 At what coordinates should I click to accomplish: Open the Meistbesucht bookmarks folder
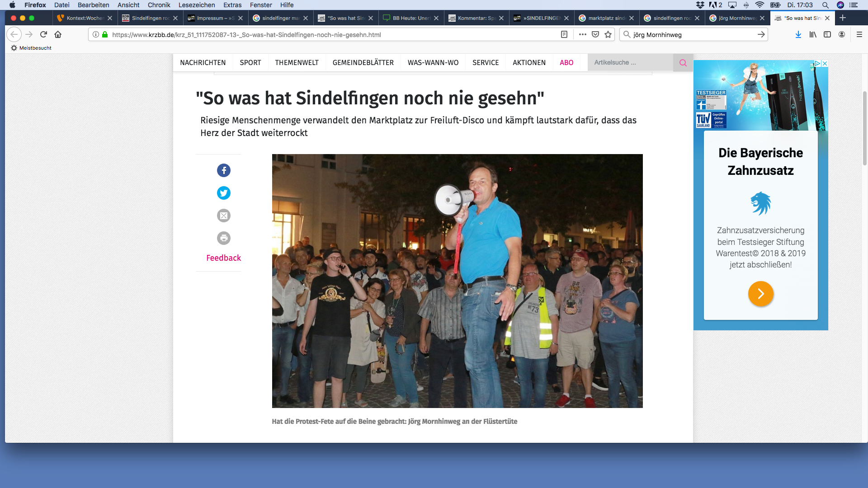pos(31,48)
